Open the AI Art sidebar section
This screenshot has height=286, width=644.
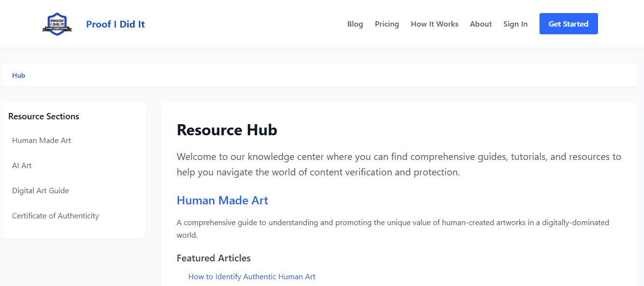22,166
